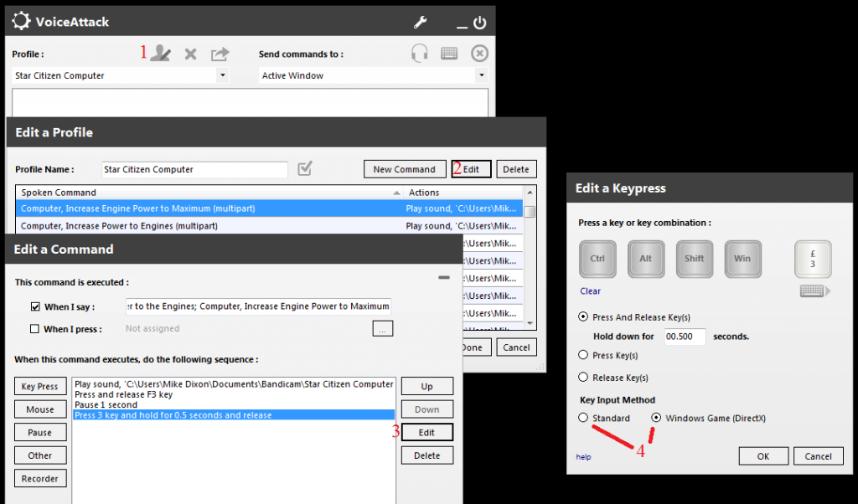Click Cancel in Edit a Profile dialog

(x=516, y=347)
